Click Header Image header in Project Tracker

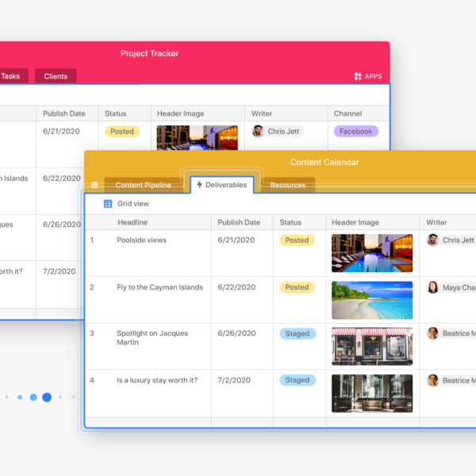pos(180,113)
